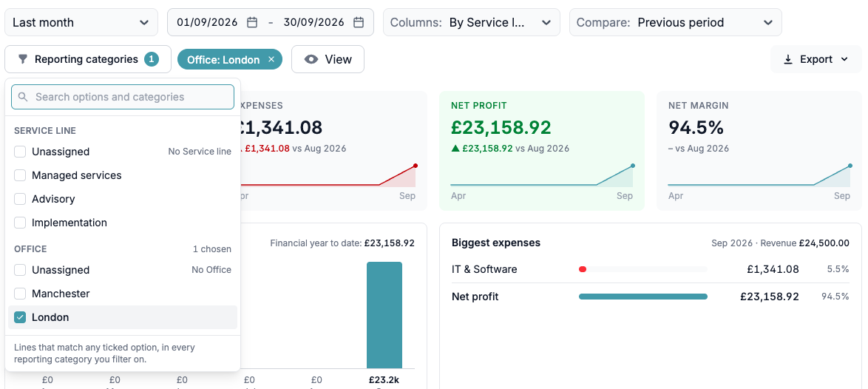Viewport: 868px width, 389px height.
Task: Click the Biggest expenses heading
Action: pyautogui.click(x=496, y=243)
